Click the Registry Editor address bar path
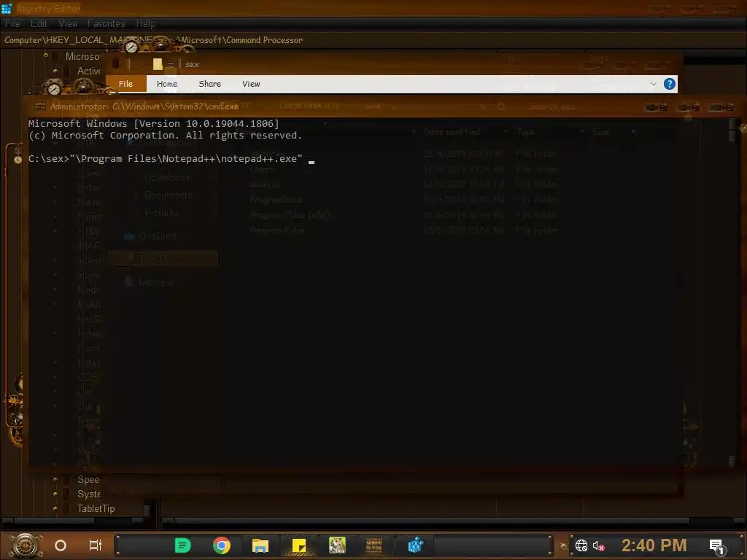 click(x=153, y=40)
